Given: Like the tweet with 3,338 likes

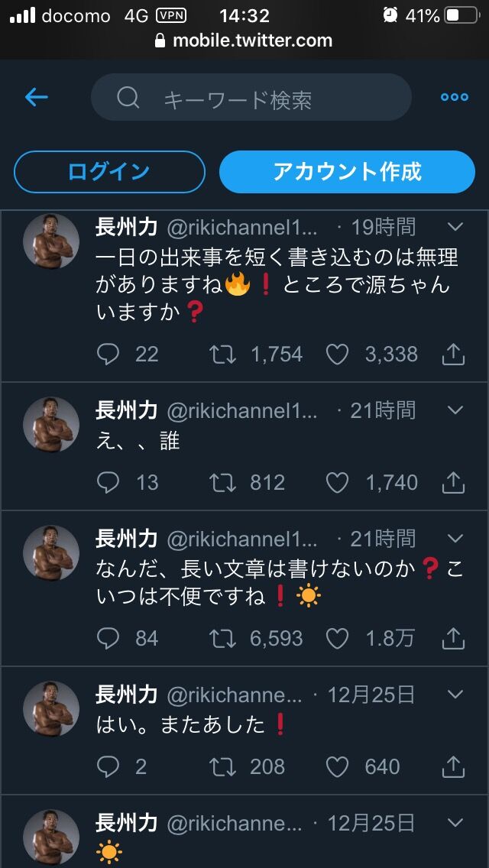Looking at the screenshot, I should [337, 355].
